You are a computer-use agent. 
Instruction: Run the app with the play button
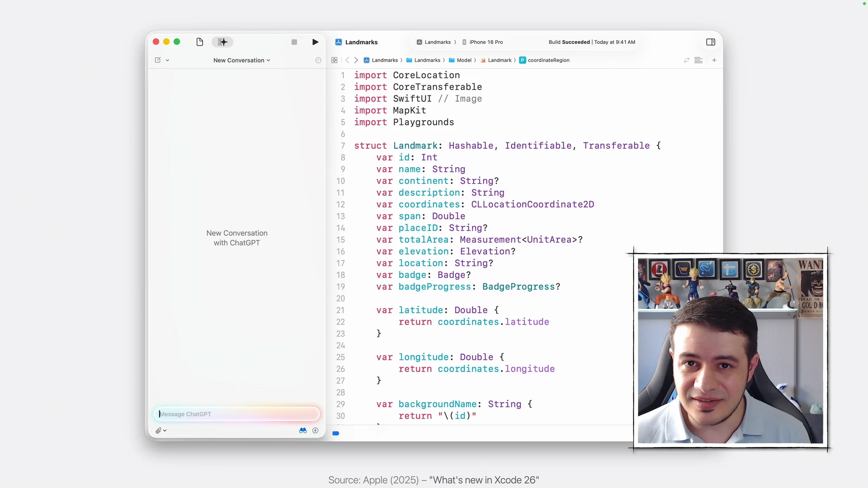315,42
